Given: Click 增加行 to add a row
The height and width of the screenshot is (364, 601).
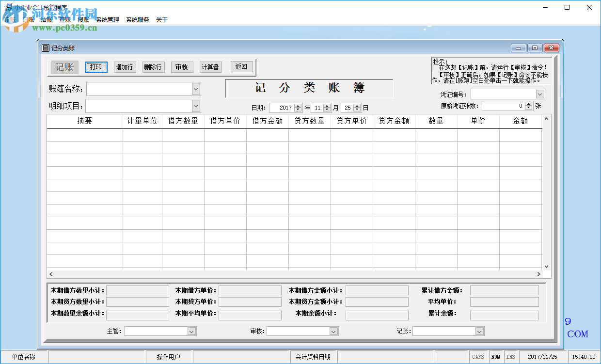Looking at the screenshot, I should pos(124,67).
